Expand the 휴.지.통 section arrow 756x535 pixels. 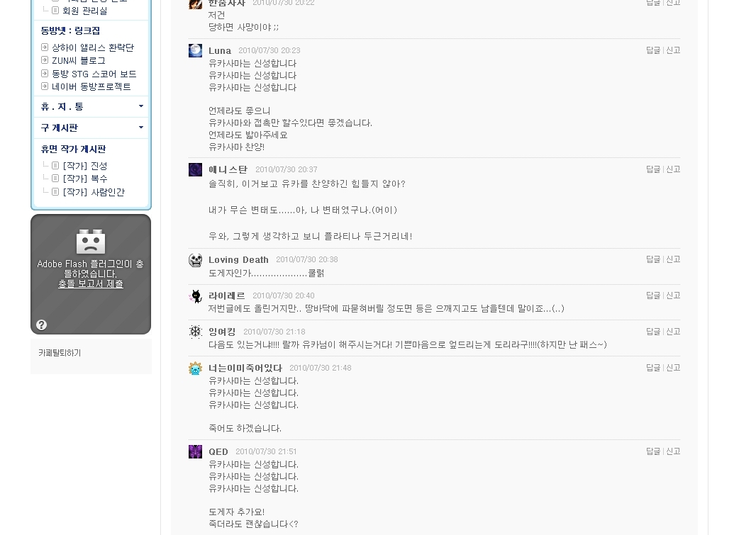(x=141, y=106)
